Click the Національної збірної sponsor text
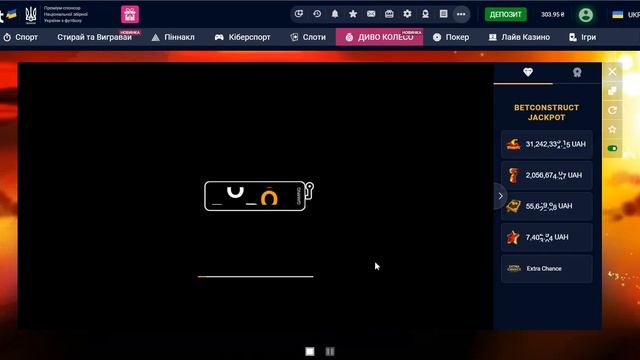This screenshot has width=640, height=360. 66,14
